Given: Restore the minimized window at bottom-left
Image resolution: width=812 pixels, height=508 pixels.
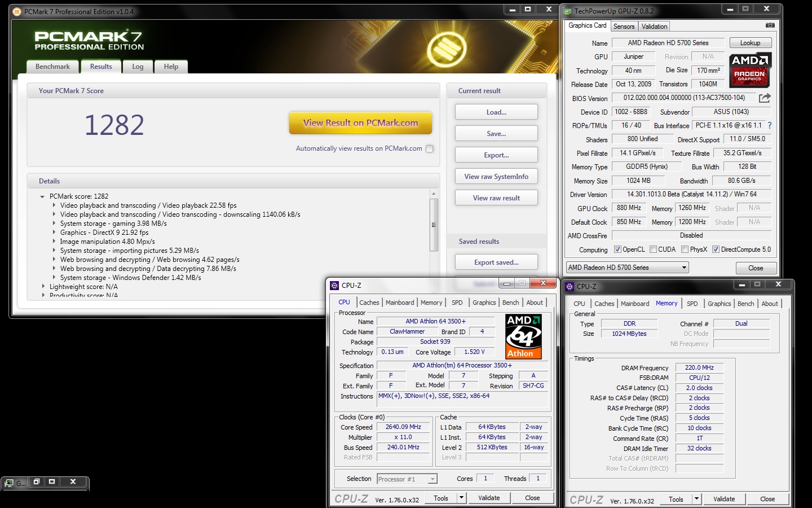Looking at the screenshot, I should (x=36, y=482).
